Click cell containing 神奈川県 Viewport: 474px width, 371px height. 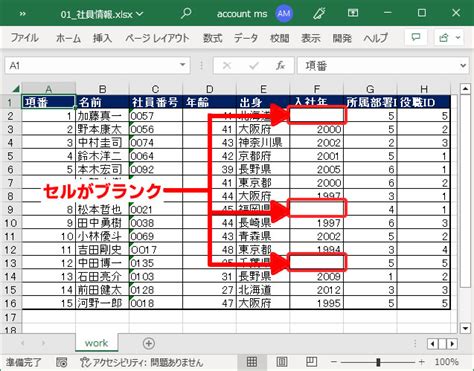pos(263,142)
